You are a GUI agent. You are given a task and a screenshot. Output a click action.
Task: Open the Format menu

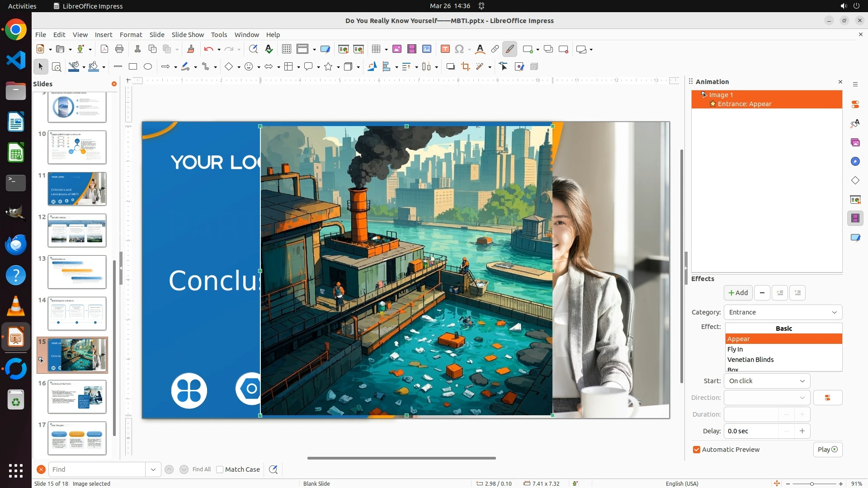[x=131, y=35]
